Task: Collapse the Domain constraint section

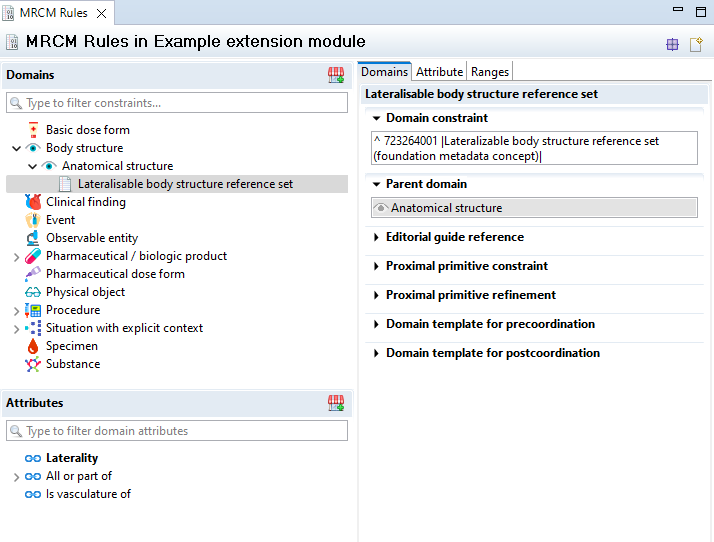Action: [376, 118]
